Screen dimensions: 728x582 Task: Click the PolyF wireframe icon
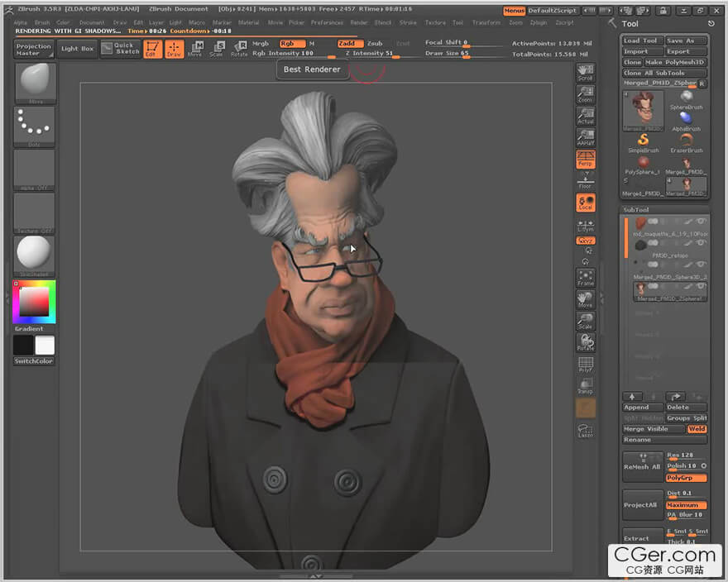[x=586, y=365]
